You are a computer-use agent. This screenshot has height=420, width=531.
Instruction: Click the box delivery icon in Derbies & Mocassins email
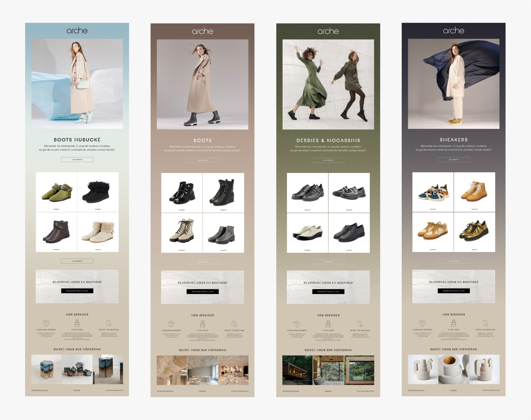[297, 324]
